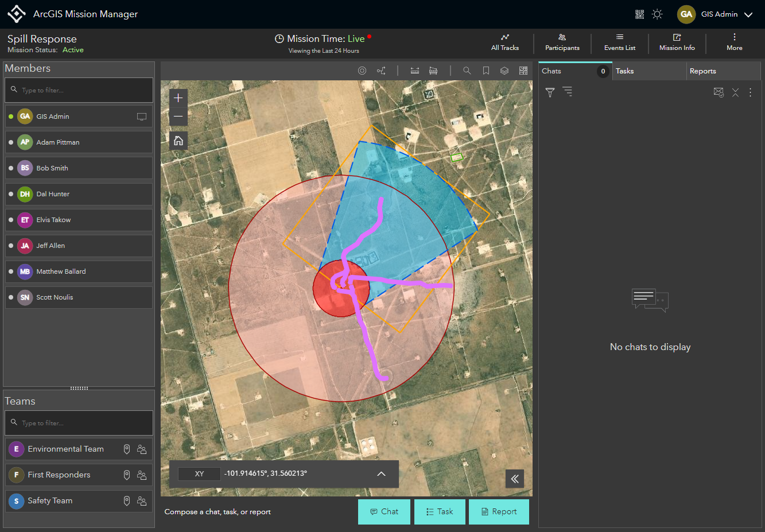Open the basemap gallery grid icon

523,71
